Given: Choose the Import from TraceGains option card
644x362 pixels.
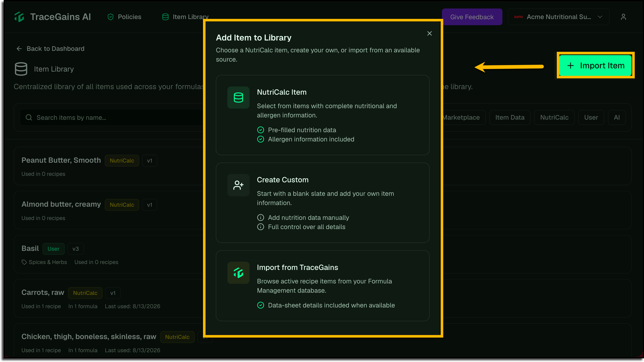Looking at the screenshot, I should tap(323, 286).
